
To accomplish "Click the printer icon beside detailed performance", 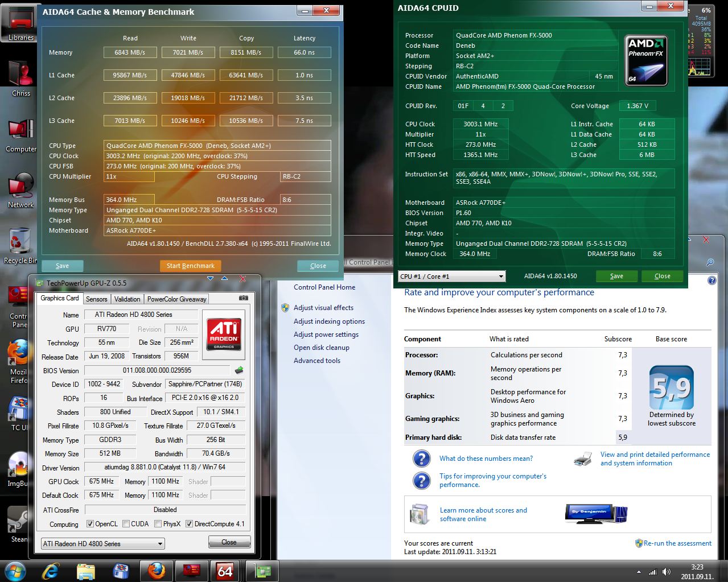I will tap(583, 458).
